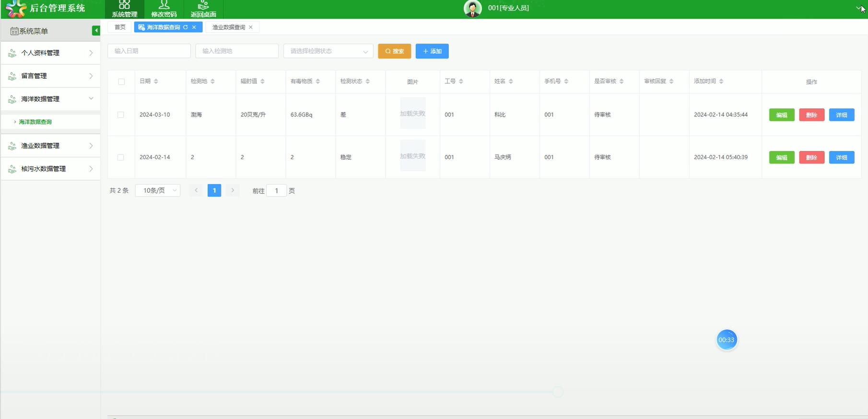Sort table by 添加时间 column arrows

coord(721,81)
